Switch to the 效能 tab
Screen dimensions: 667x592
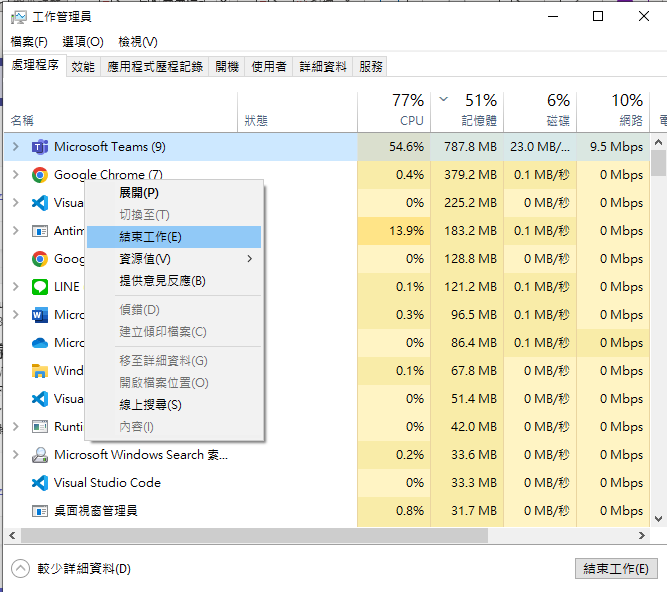click(x=83, y=67)
